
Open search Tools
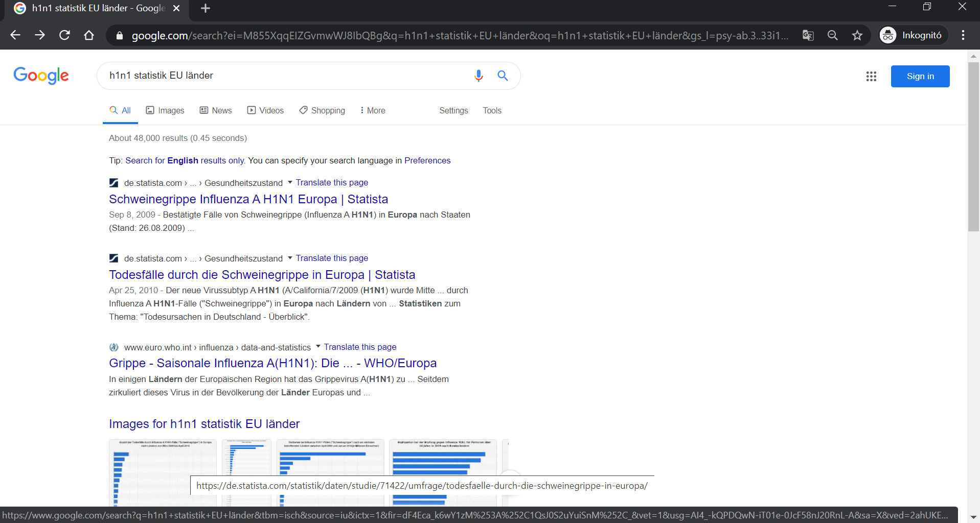[x=492, y=110]
